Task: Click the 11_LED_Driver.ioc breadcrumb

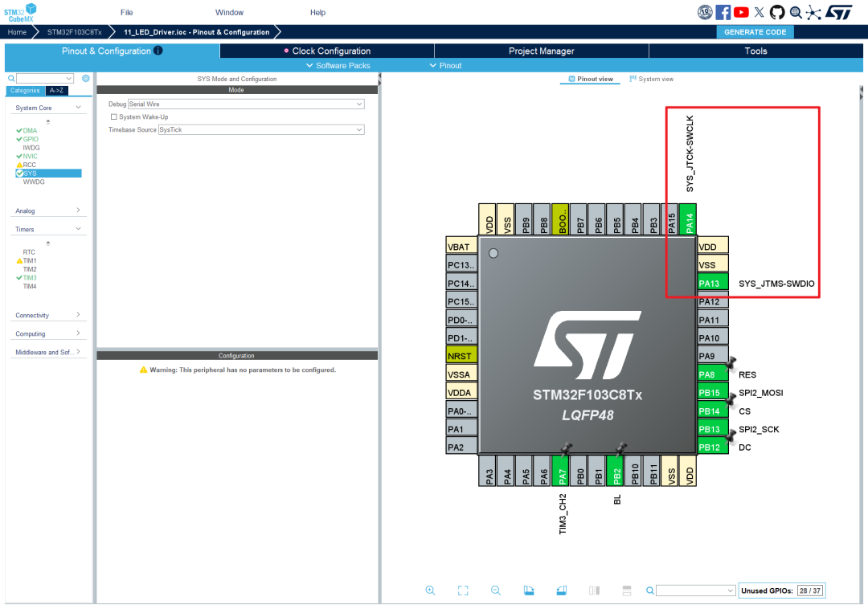Action: 197,32
